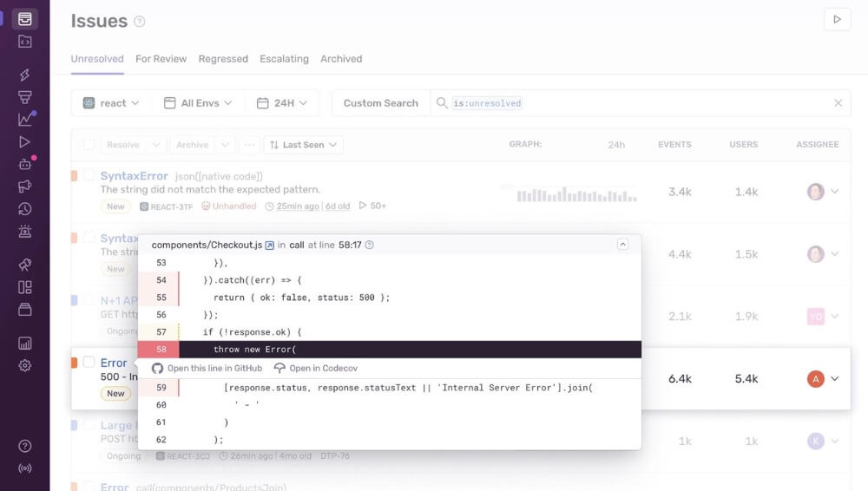Open the Last Seen sort dropdown

pyautogui.click(x=303, y=145)
